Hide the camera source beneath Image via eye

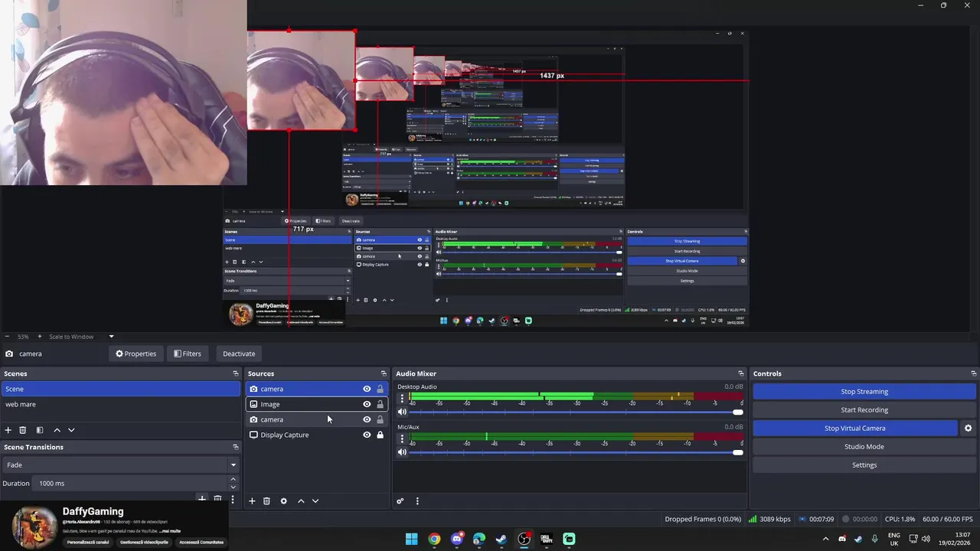coord(367,419)
